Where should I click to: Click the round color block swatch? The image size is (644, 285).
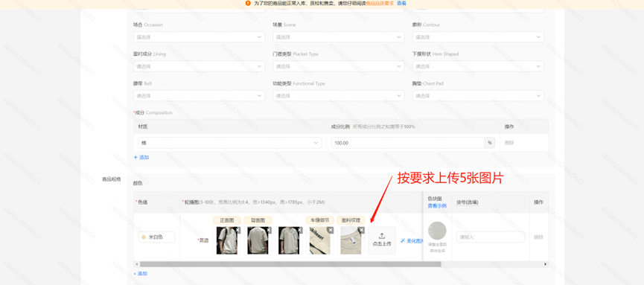(437, 231)
